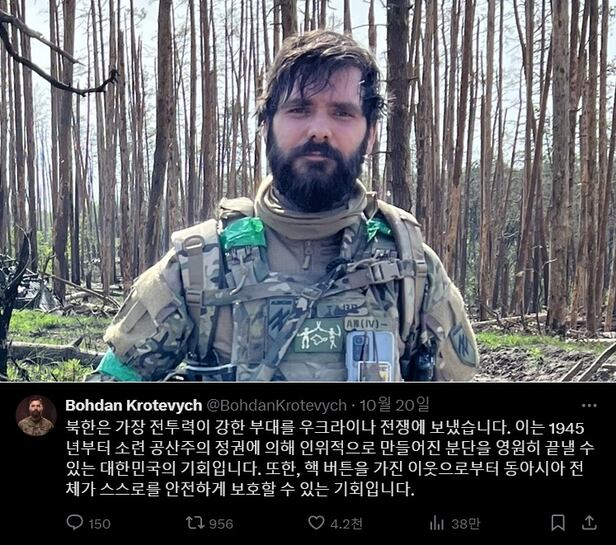This screenshot has height=545, width=616.
Task: Click the tweet line beginning 년부터 소련 공산주의
Action: point(330,448)
